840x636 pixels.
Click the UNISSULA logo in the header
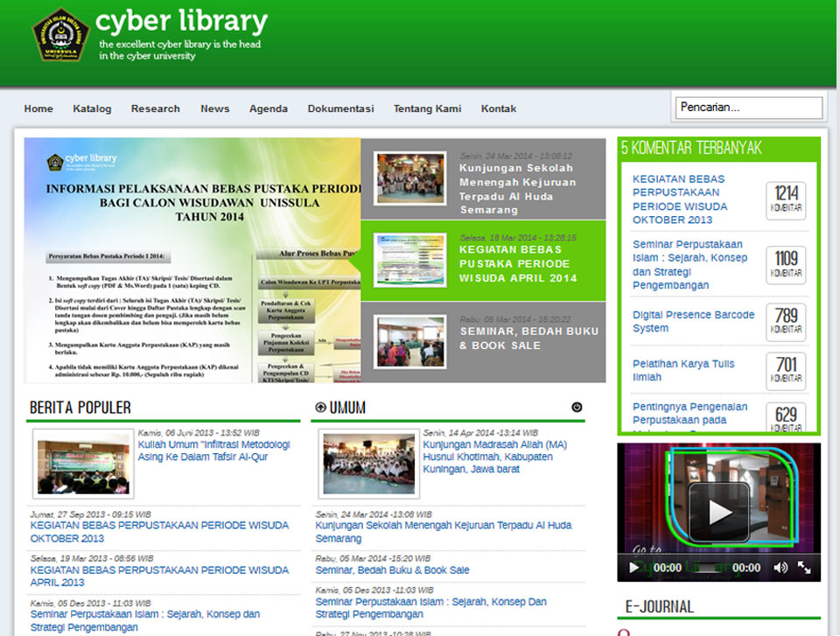[61, 35]
